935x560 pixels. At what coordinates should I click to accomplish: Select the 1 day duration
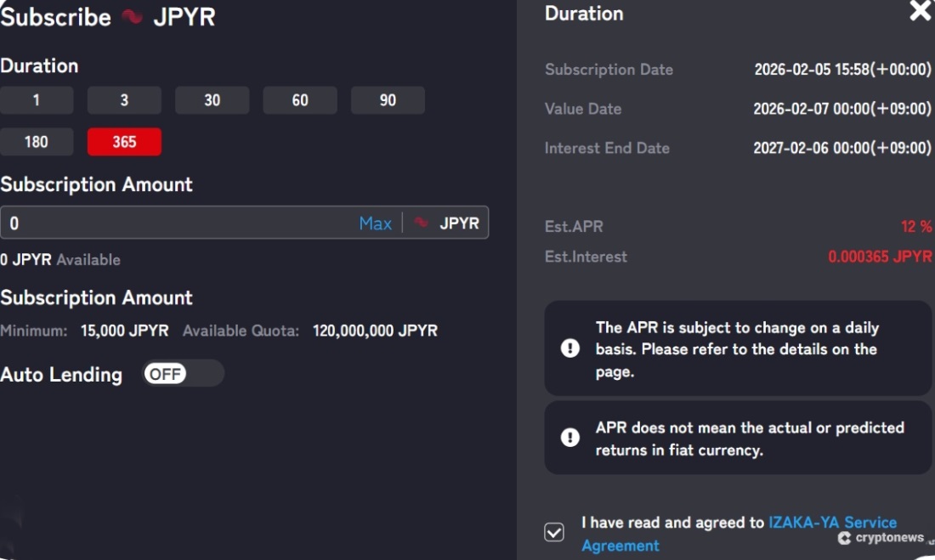[37, 100]
